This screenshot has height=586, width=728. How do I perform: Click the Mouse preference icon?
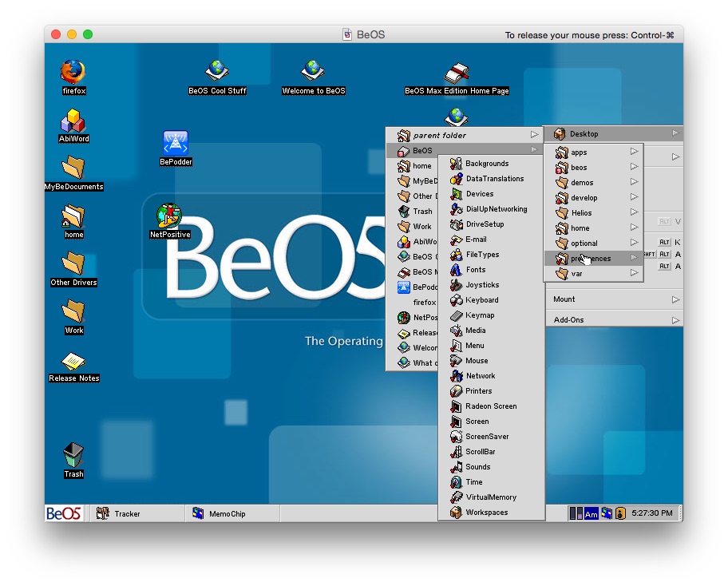coord(457,361)
